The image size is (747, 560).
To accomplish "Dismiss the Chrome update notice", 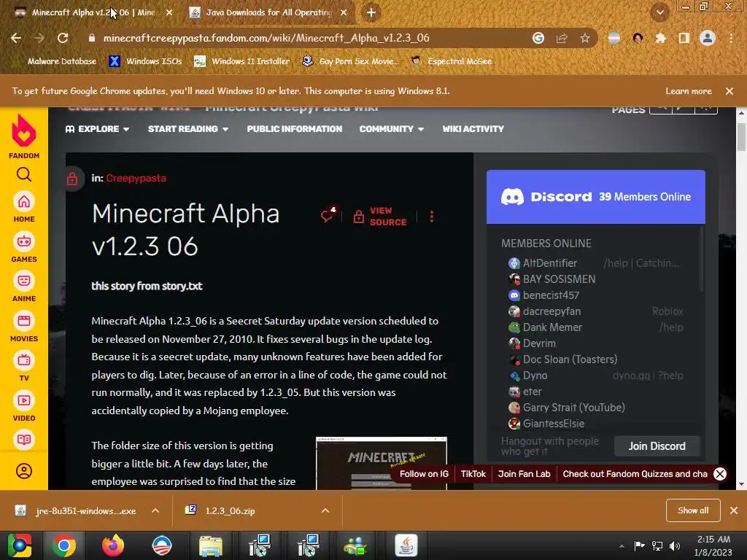I will tap(729, 91).
